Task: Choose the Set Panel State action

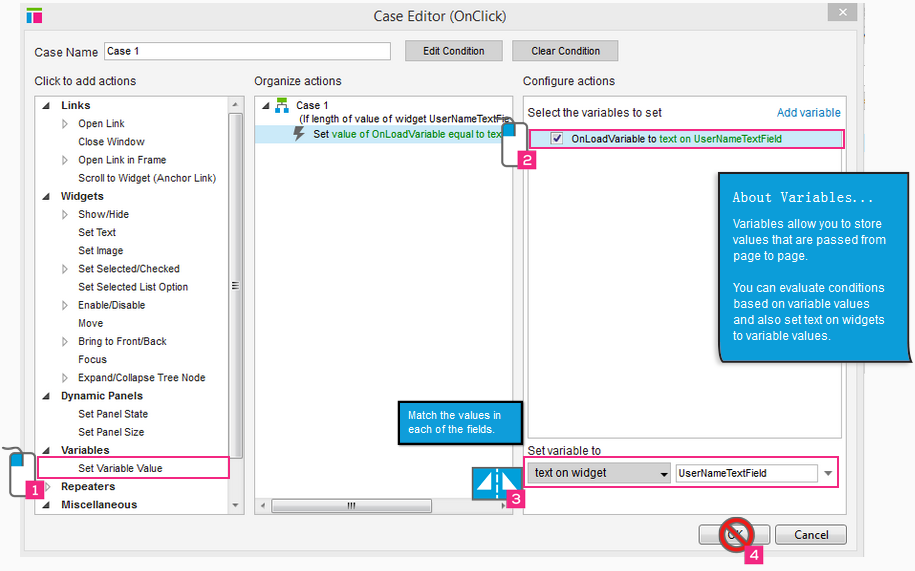Action: tap(113, 414)
